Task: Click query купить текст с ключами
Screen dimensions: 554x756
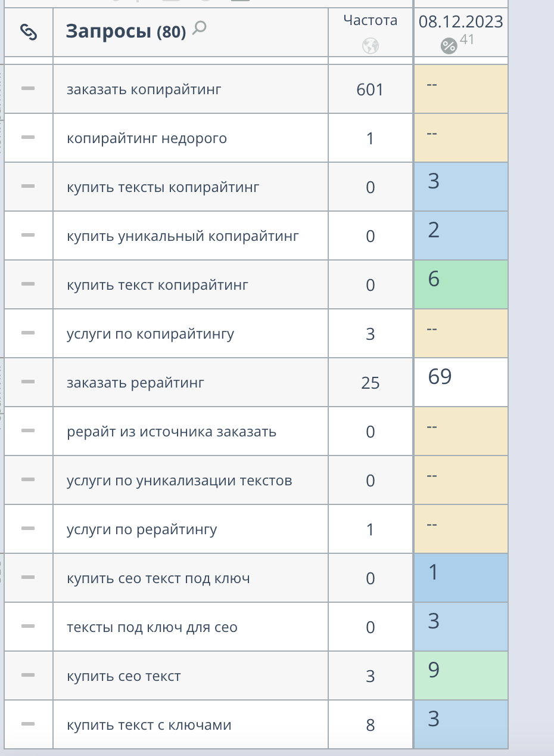Action: (x=149, y=725)
